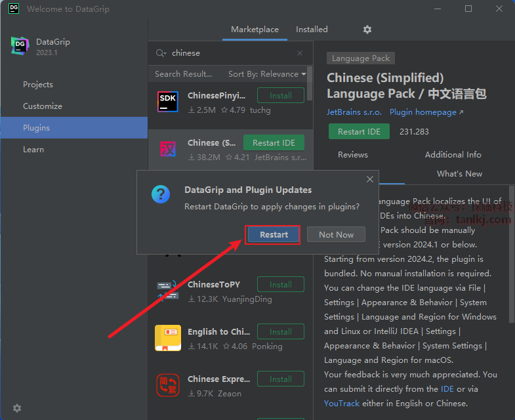The image size is (515, 420).
Task: Click the chinese search input field
Action: click(230, 53)
